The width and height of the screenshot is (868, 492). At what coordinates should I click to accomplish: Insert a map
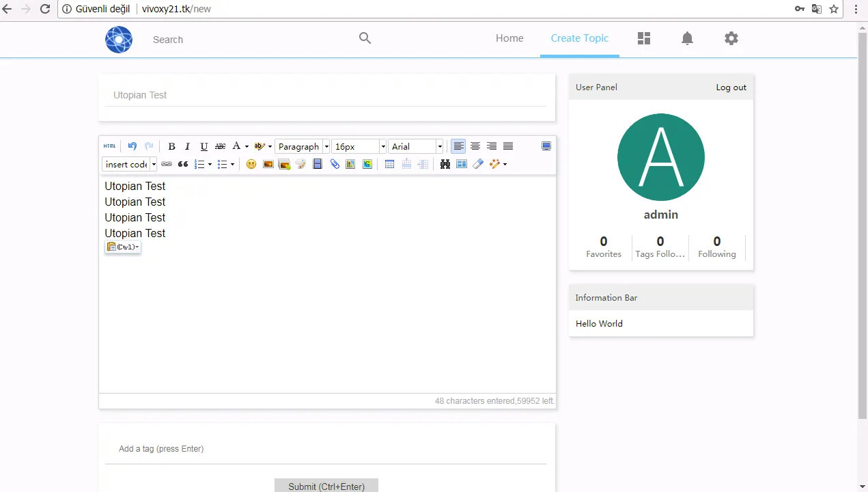point(350,164)
